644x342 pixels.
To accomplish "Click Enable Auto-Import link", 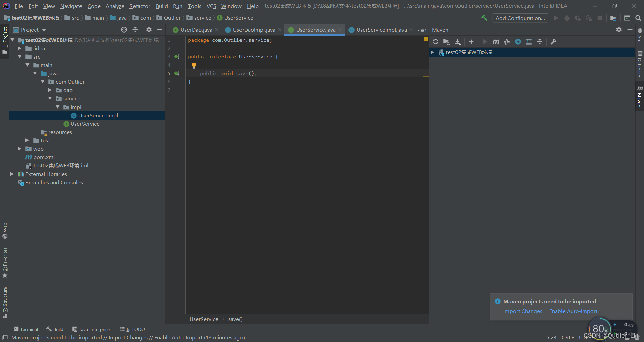I will 573,311.
